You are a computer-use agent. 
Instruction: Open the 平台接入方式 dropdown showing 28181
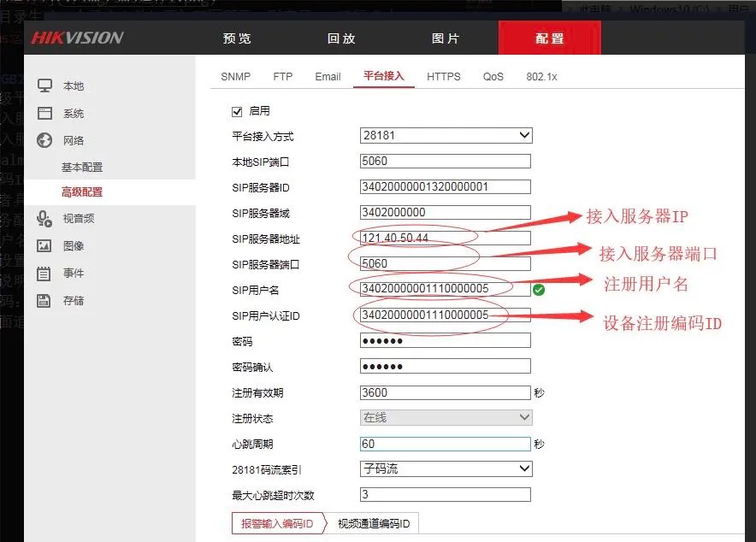pos(445,135)
